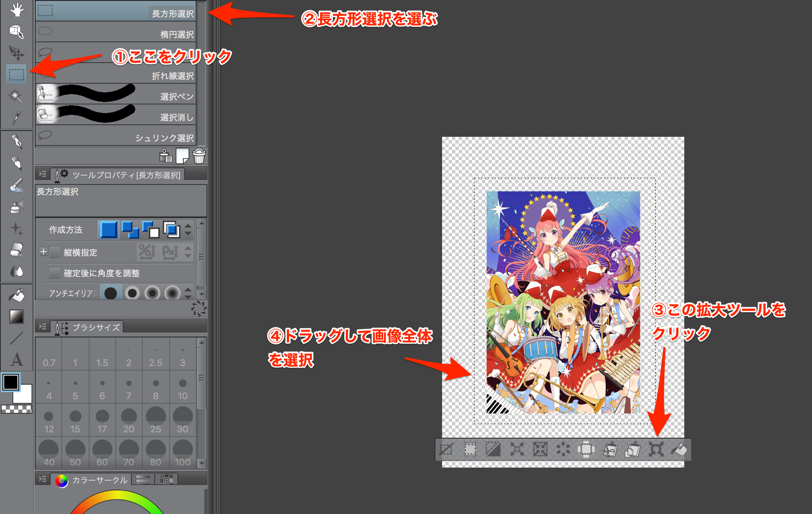Enable the 確定後に角度を調整 checkbox
The image size is (812, 514).
click(x=55, y=273)
